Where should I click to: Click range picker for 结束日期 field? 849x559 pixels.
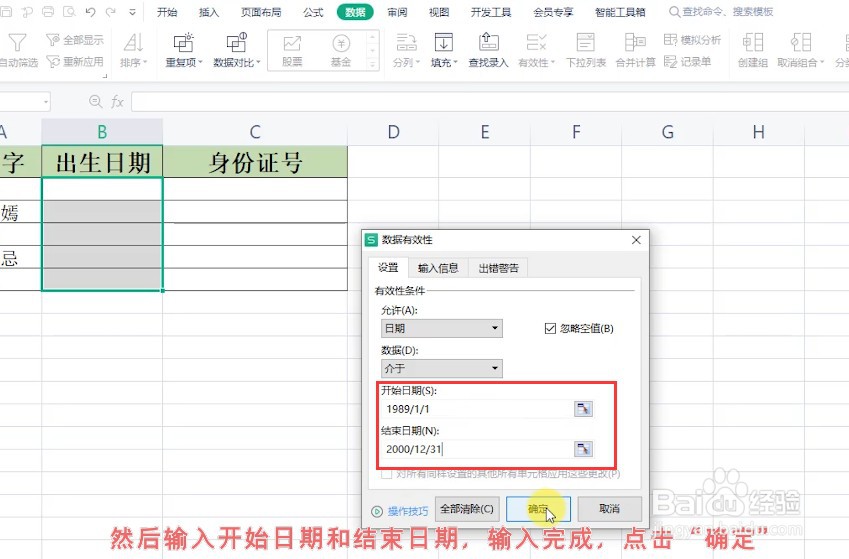pyautogui.click(x=583, y=449)
